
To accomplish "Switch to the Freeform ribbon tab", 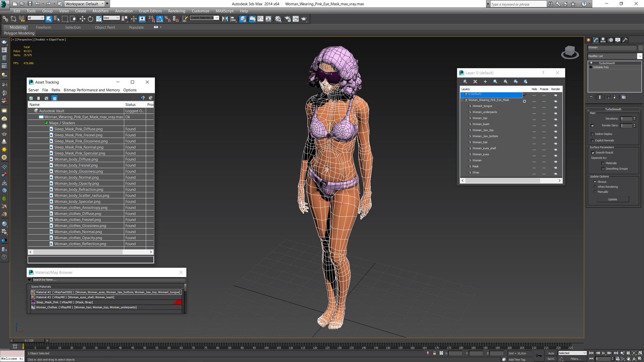I will click(x=43, y=27).
